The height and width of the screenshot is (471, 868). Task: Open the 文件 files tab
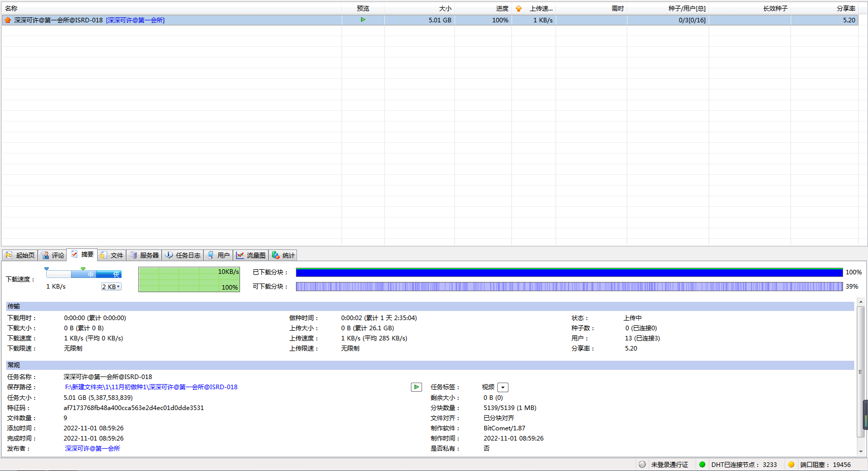point(112,255)
